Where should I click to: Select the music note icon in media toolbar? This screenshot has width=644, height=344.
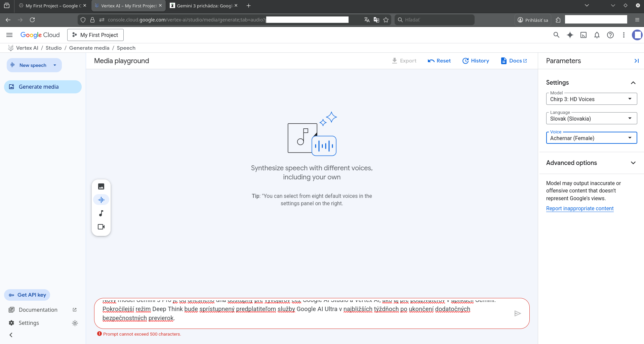101,213
